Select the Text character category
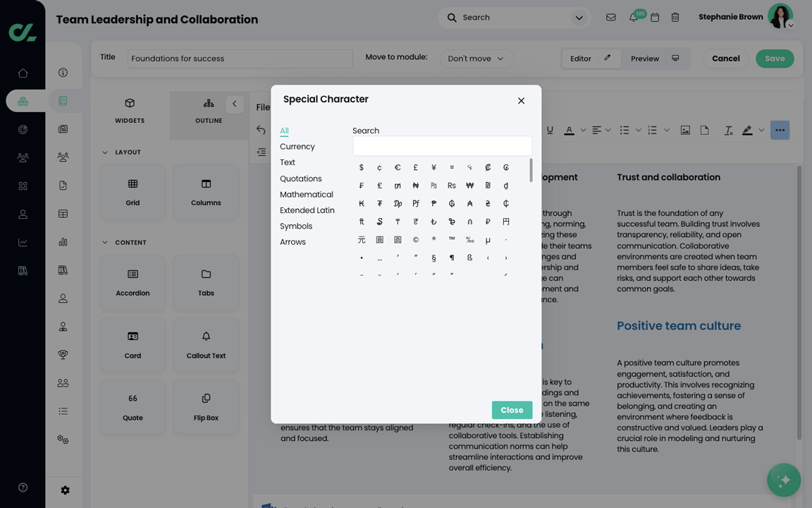812x508 pixels. (288, 162)
